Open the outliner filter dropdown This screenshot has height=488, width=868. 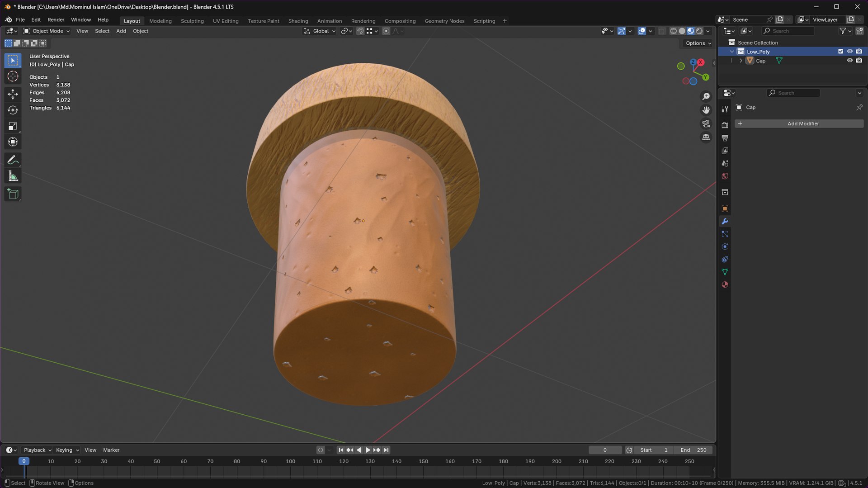[x=845, y=31]
